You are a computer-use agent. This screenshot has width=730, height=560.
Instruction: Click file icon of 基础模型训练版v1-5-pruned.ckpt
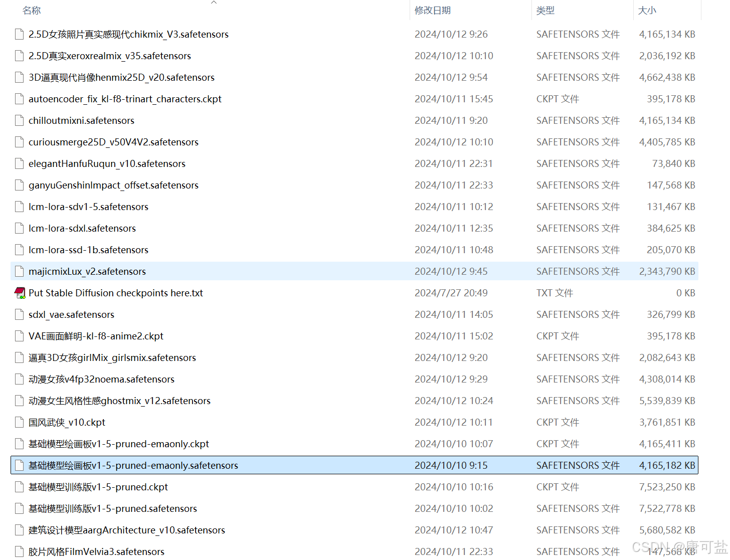tap(20, 487)
